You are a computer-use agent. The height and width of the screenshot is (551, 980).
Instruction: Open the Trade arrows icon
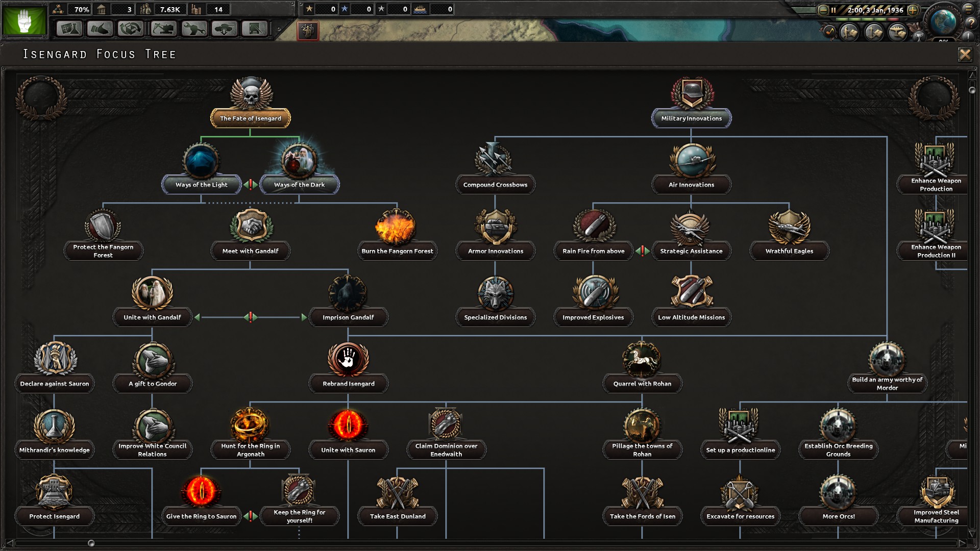(131, 29)
